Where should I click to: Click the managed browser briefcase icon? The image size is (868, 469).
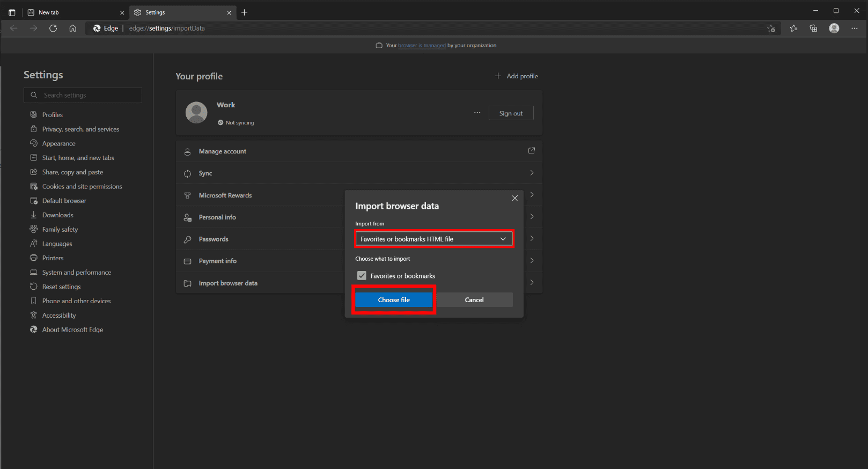(x=379, y=45)
